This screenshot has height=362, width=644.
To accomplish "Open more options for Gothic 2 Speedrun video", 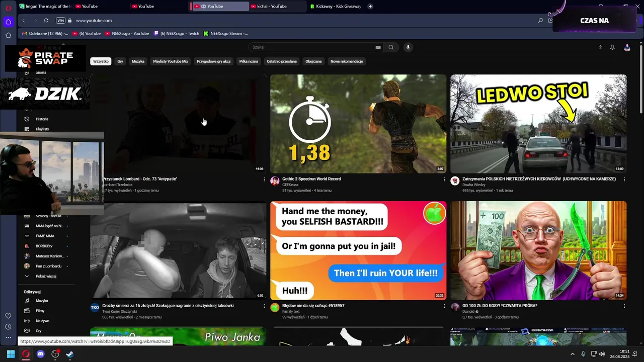I will pos(444,179).
